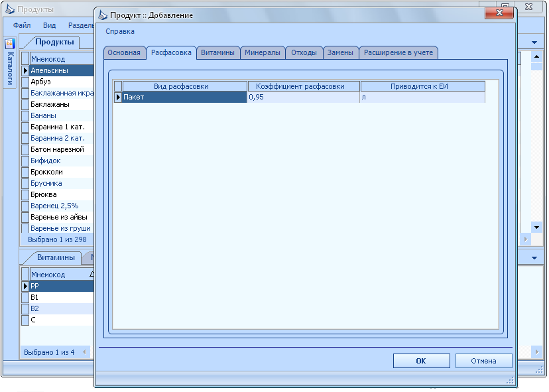This screenshot has height=392, width=549.
Task: Click the OK button
Action: tap(421, 361)
